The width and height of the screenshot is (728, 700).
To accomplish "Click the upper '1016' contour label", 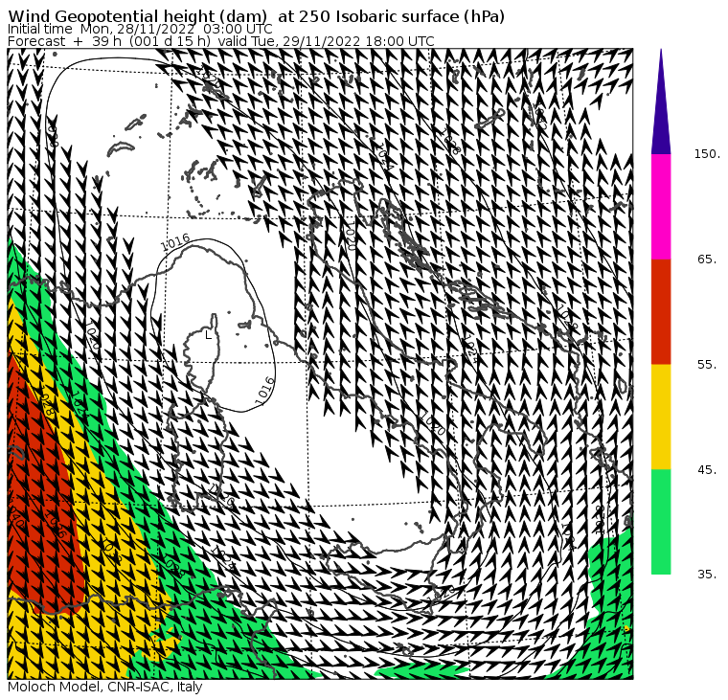I will tap(175, 242).
